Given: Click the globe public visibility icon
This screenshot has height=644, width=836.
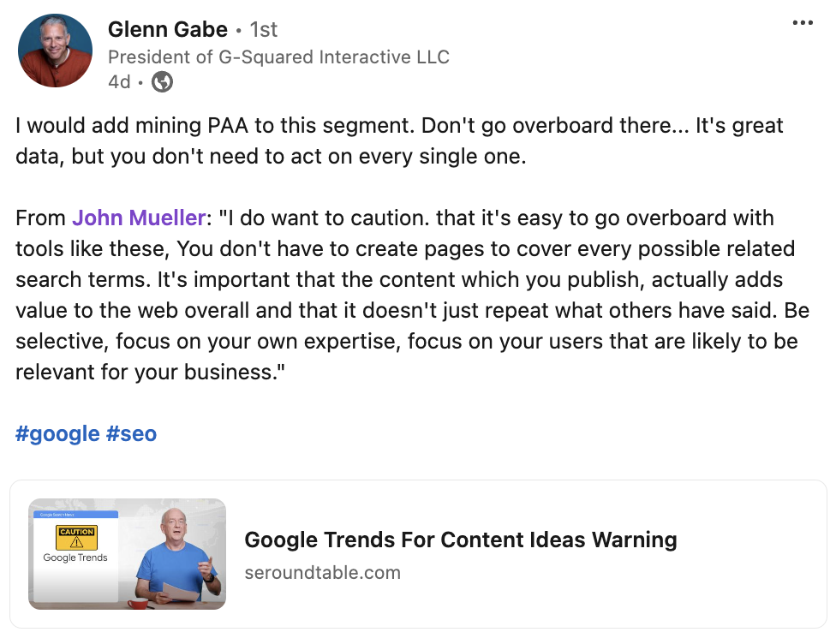Looking at the screenshot, I should tap(162, 82).
